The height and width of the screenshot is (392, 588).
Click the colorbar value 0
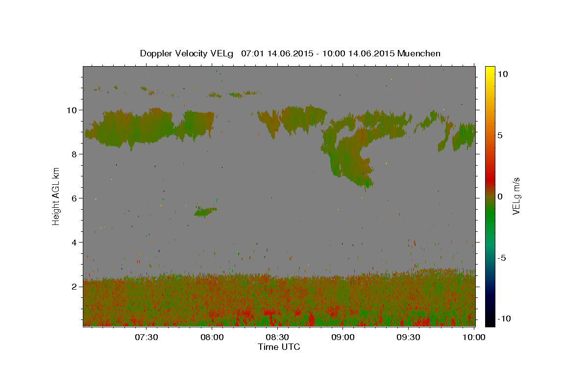(x=500, y=196)
